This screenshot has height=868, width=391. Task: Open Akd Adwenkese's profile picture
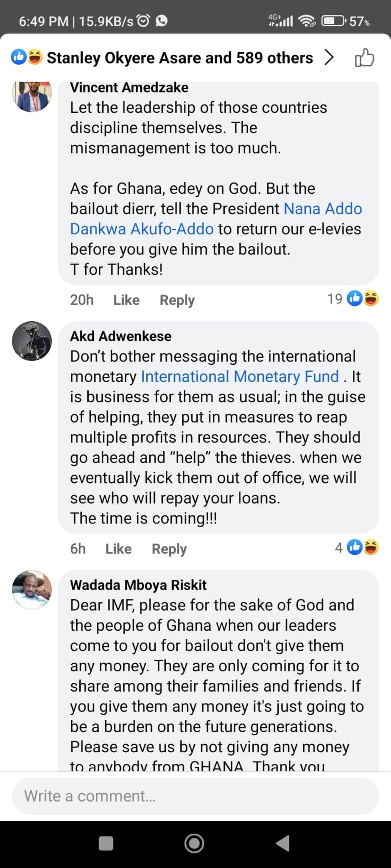(x=32, y=341)
